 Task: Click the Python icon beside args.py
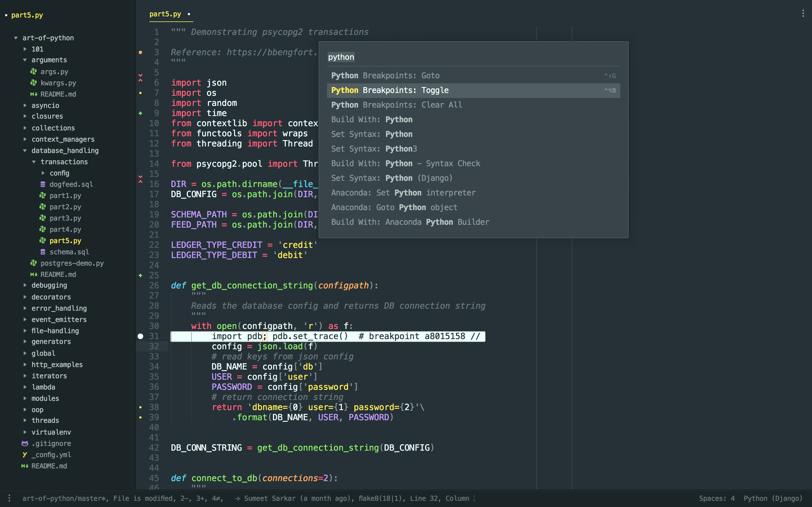pos(34,72)
